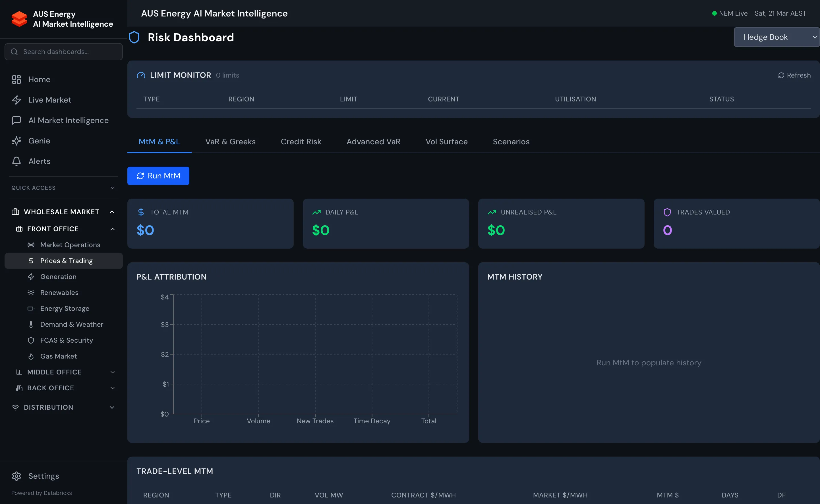820x504 pixels.
Task: Click the Run MtM button
Action: tap(158, 176)
